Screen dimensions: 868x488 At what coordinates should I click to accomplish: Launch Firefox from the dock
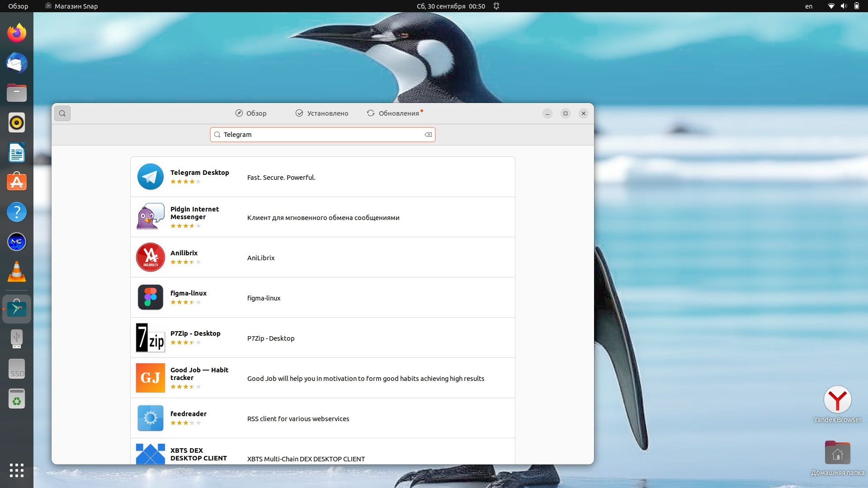point(17,33)
